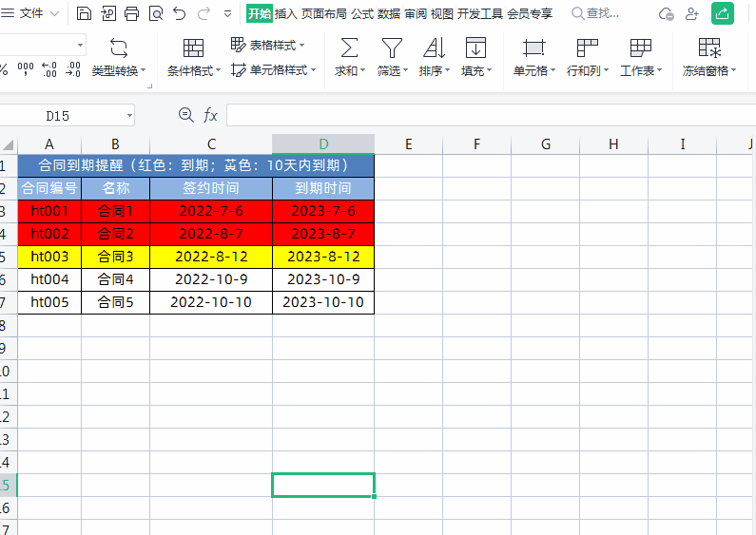Click the green share button

[x=723, y=13]
